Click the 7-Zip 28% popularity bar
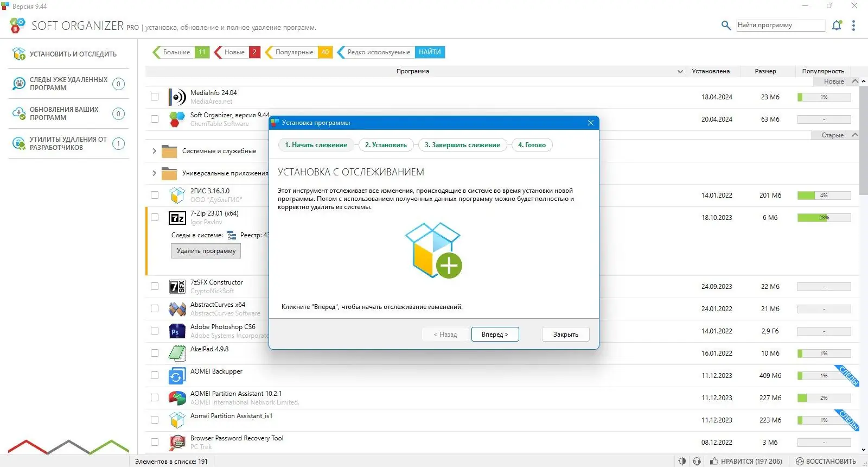This screenshot has width=868, height=467. coord(824,218)
